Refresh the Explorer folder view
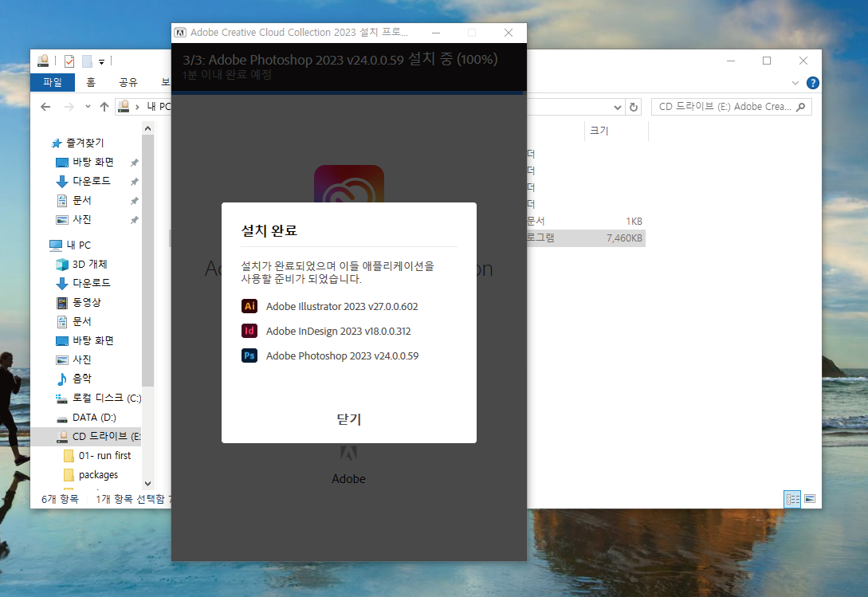868x597 pixels. pyautogui.click(x=634, y=107)
